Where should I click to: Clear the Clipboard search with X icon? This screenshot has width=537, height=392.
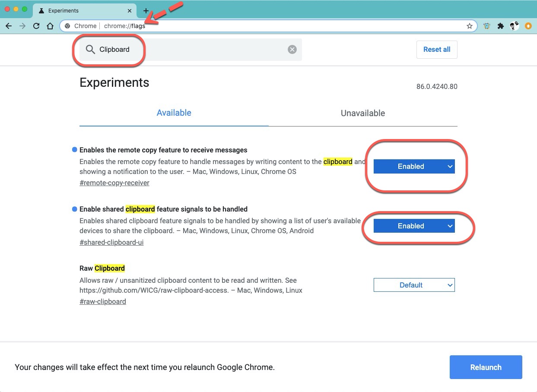[292, 50]
